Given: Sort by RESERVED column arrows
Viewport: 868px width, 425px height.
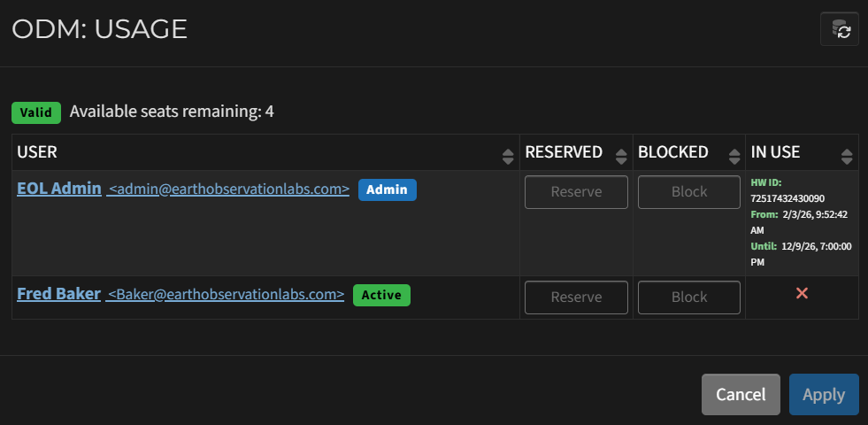Looking at the screenshot, I should click(x=621, y=157).
